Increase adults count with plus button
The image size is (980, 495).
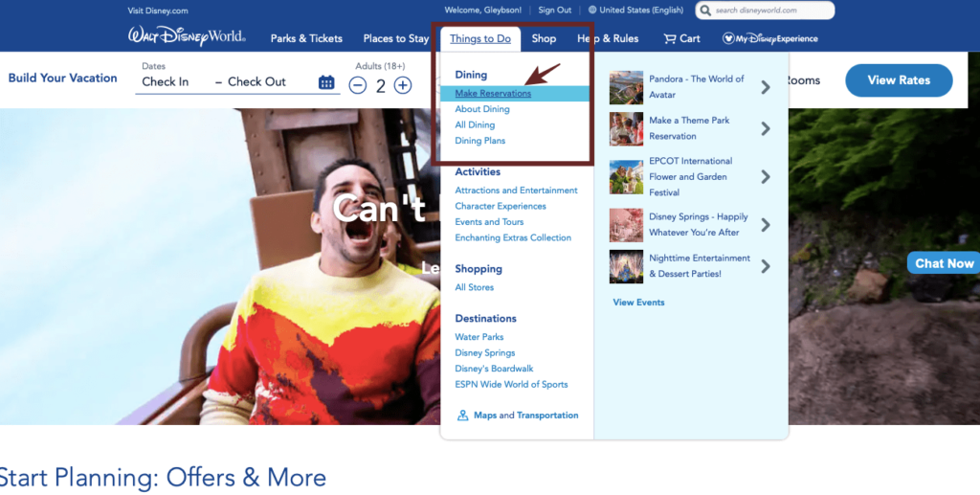[x=403, y=85]
